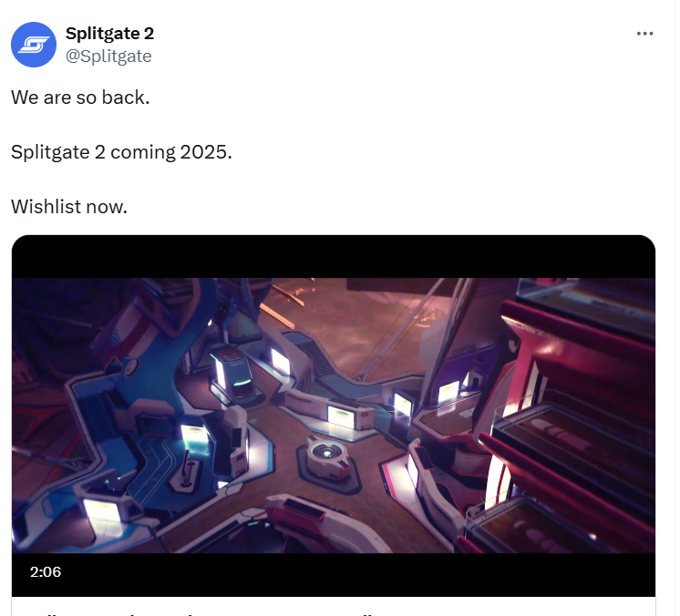Click the "Wishlist now." line
Screen dimensions: 680x616
69,207
